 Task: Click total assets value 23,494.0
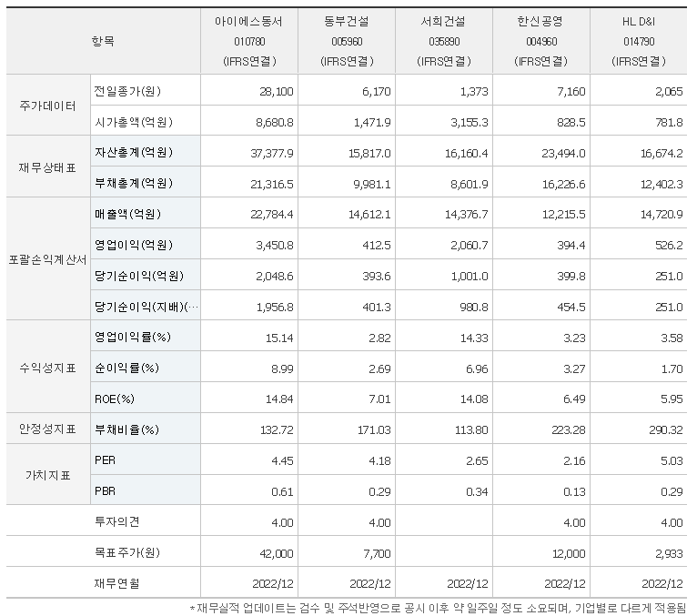coord(563,154)
